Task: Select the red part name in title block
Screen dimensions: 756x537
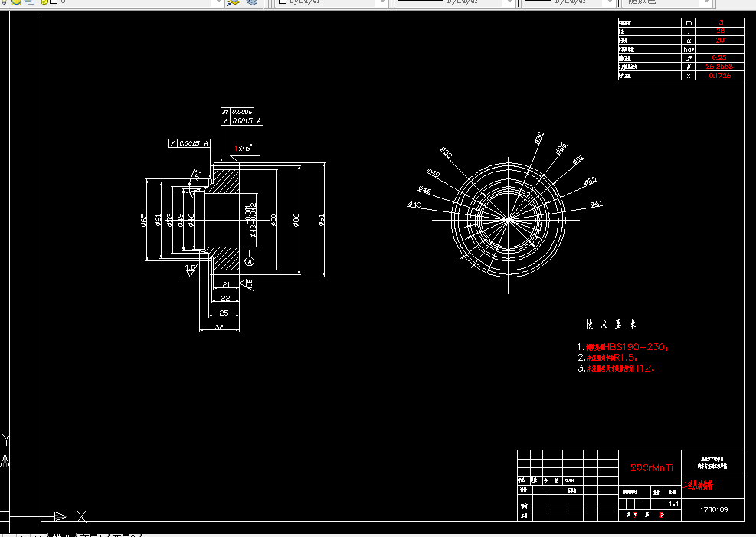Action: pos(697,486)
